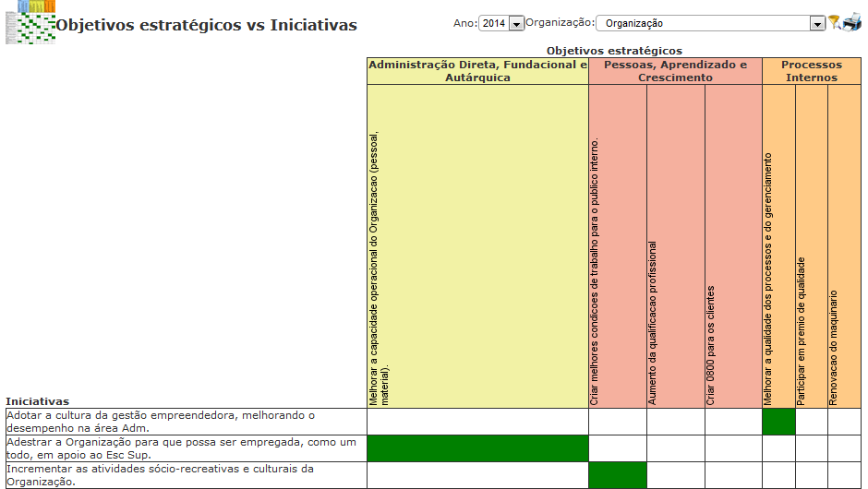
Task: Click the Organização combo box field
Action: [x=711, y=23]
